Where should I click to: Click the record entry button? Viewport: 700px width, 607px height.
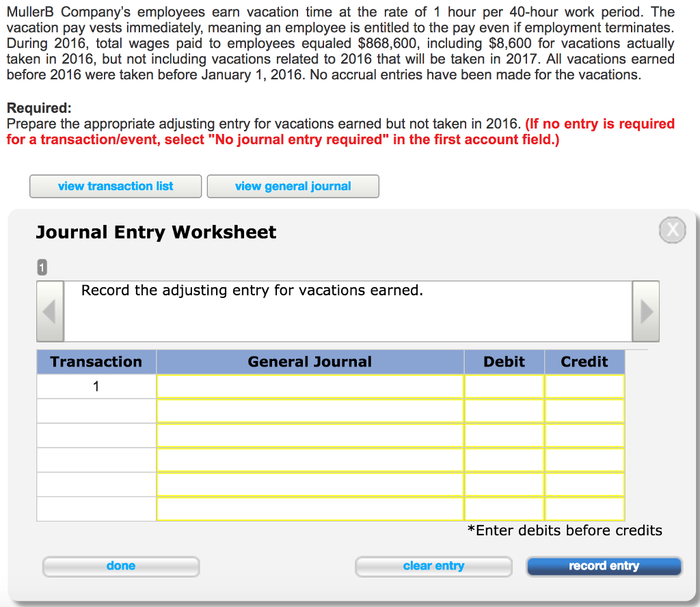coord(604,567)
